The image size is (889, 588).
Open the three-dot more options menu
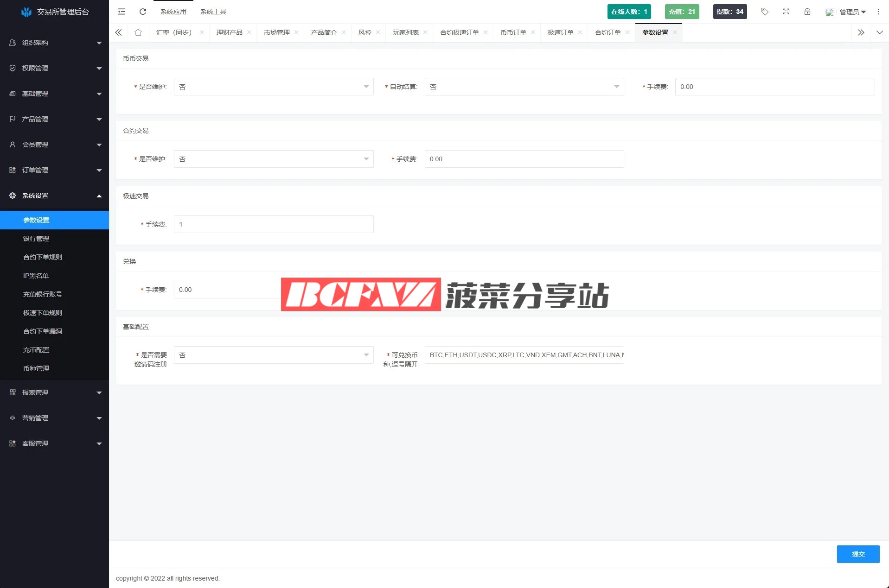click(x=878, y=12)
